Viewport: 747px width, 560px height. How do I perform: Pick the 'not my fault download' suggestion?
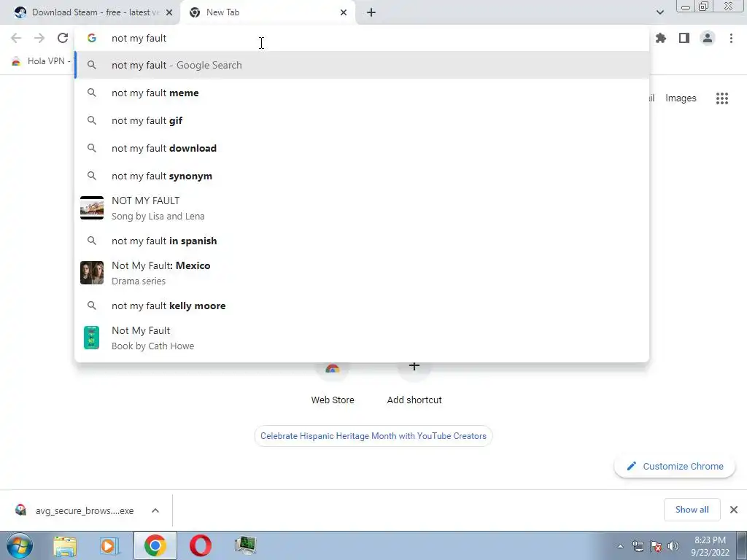(362, 148)
